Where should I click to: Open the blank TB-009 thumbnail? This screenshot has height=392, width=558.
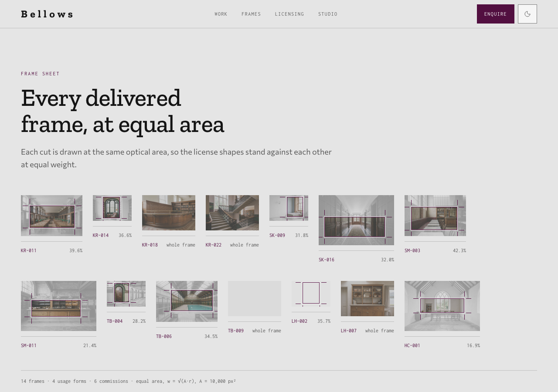(x=255, y=298)
